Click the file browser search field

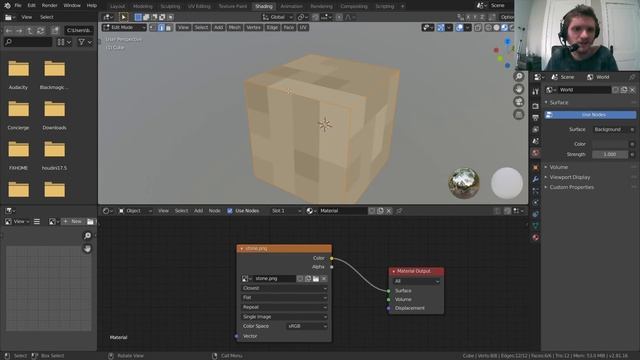28,42
